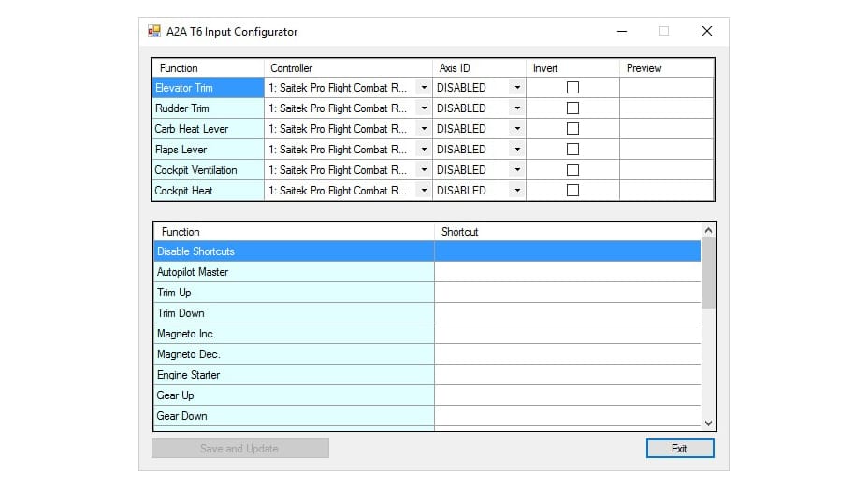The image size is (868, 488).
Task: Enable Invert for Rudder Trim row
Action: click(572, 108)
